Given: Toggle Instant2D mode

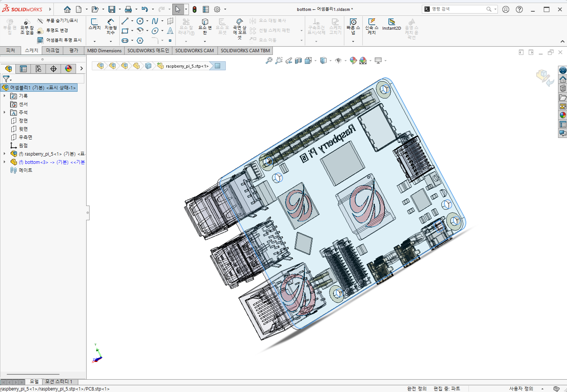Looking at the screenshot, I should [392, 25].
